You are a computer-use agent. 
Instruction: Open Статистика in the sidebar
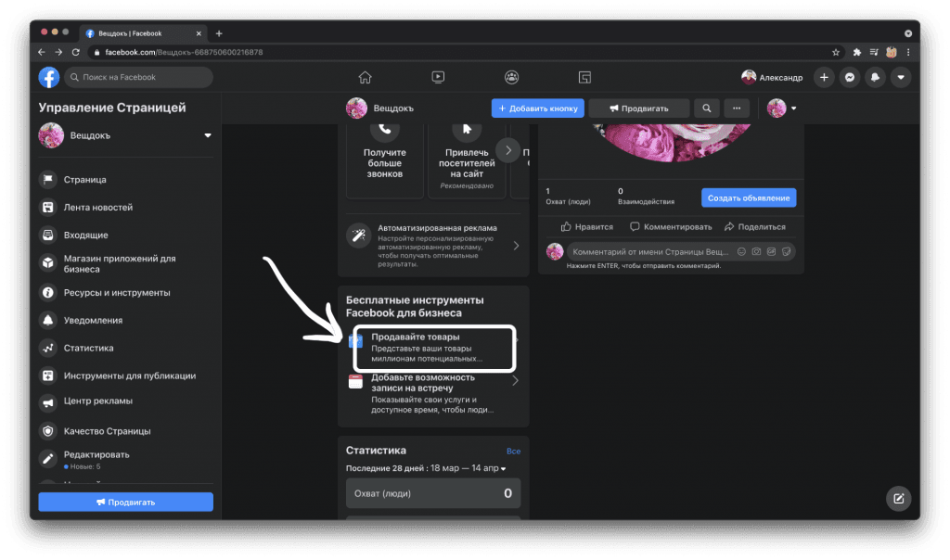pos(126,348)
